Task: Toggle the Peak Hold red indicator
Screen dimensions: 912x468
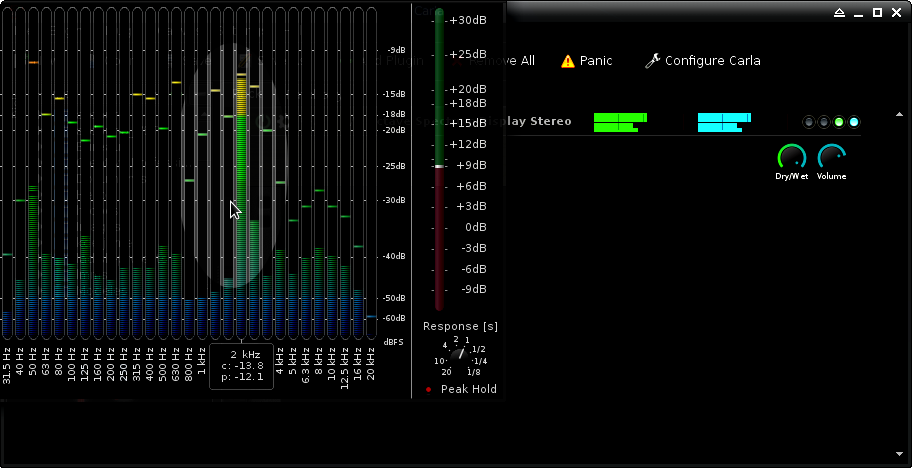Action: coord(429,390)
